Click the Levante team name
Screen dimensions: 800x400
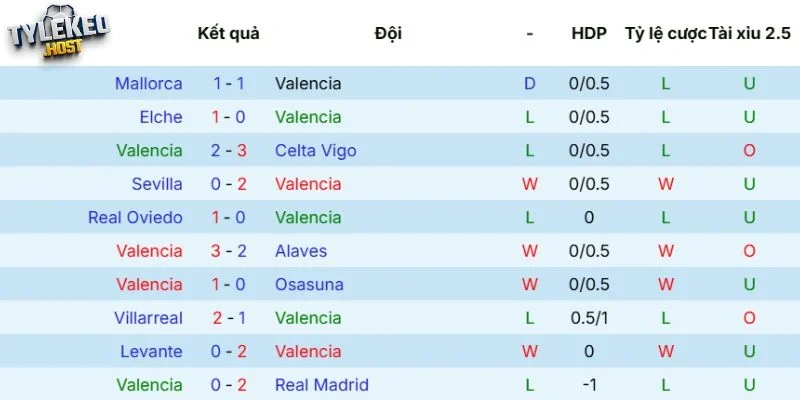(x=151, y=351)
